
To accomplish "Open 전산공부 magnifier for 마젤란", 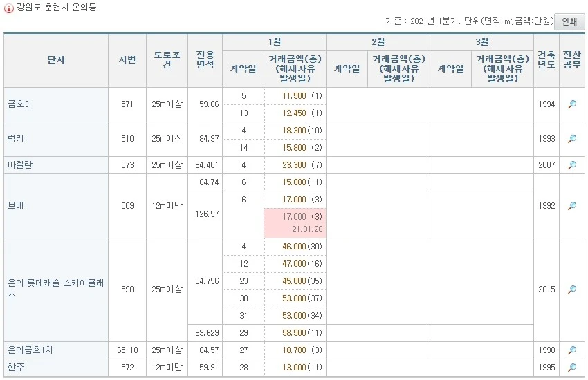I will coord(572,165).
